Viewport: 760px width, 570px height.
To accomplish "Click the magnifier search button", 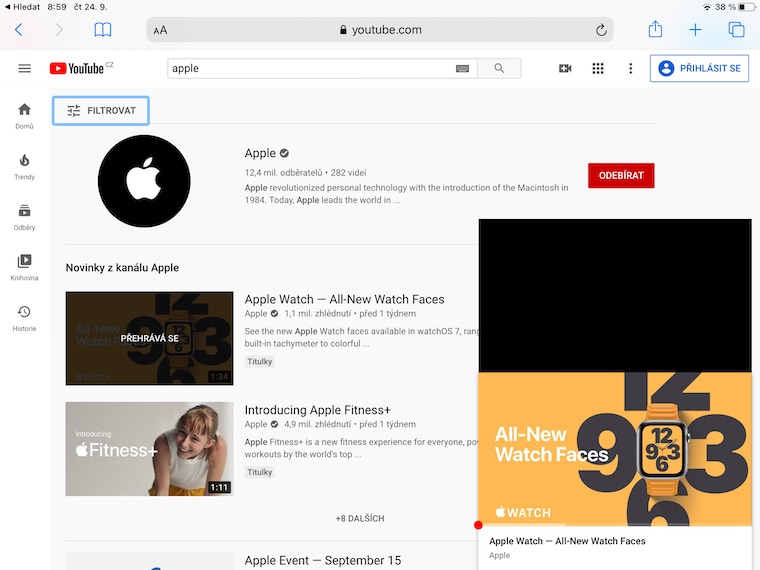I will pos(499,68).
